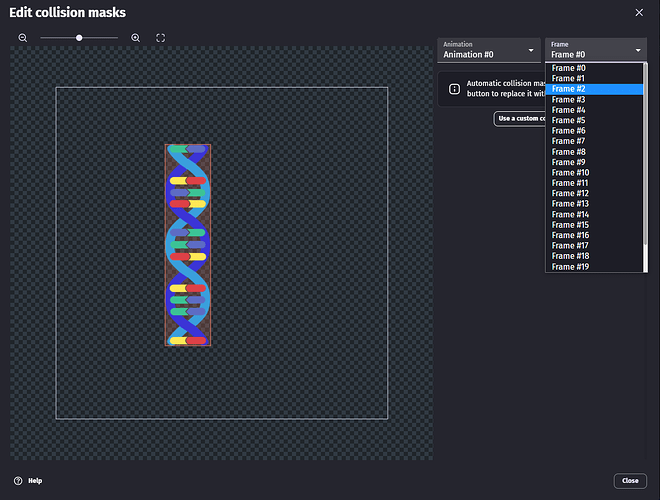The width and height of the screenshot is (660, 500).
Task: Click the fit-to-screen icon
Action: (x=160, y=38)
